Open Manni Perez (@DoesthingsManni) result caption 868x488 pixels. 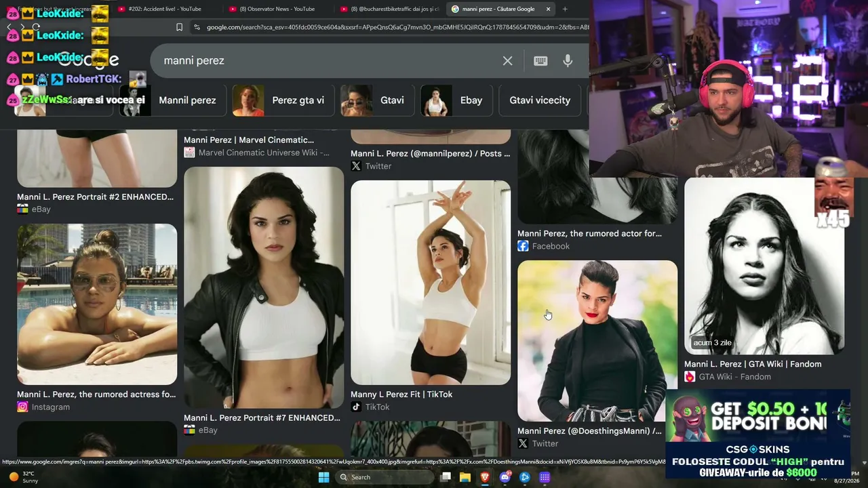[x=590, y=430]
